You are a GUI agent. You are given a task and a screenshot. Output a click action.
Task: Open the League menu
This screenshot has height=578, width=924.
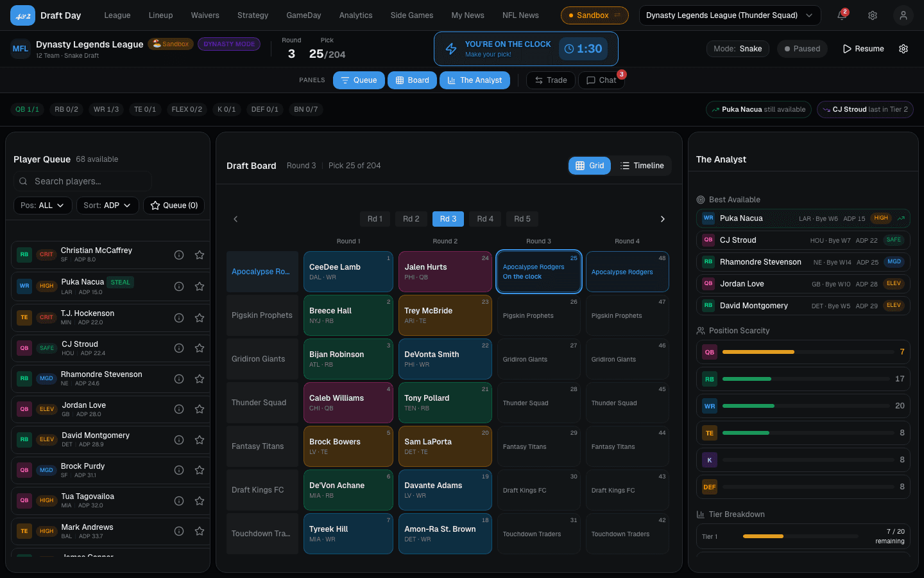(x=117, y=15)
